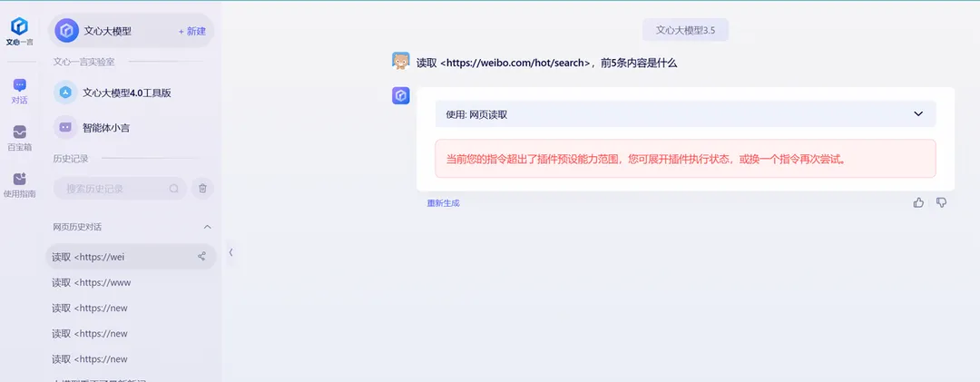Click the 文心大模型3.5 model label
This screenshot has height=382, width=980.
click(685, 30)
